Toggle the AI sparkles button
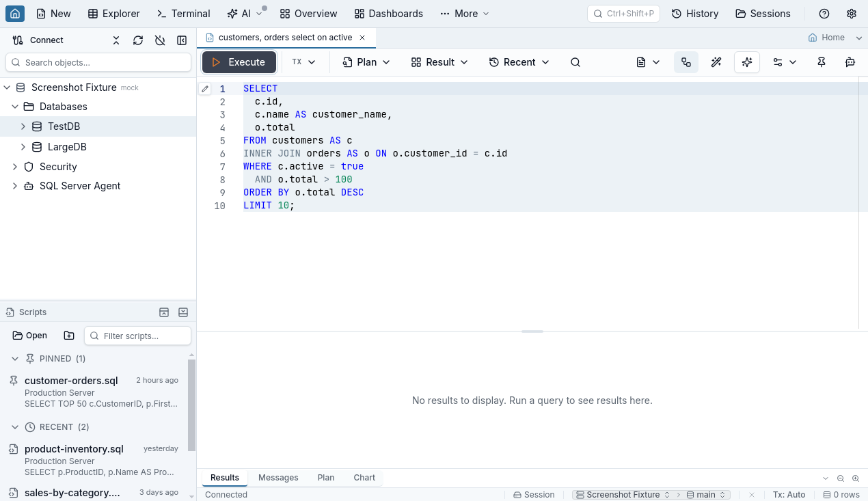 747,62
